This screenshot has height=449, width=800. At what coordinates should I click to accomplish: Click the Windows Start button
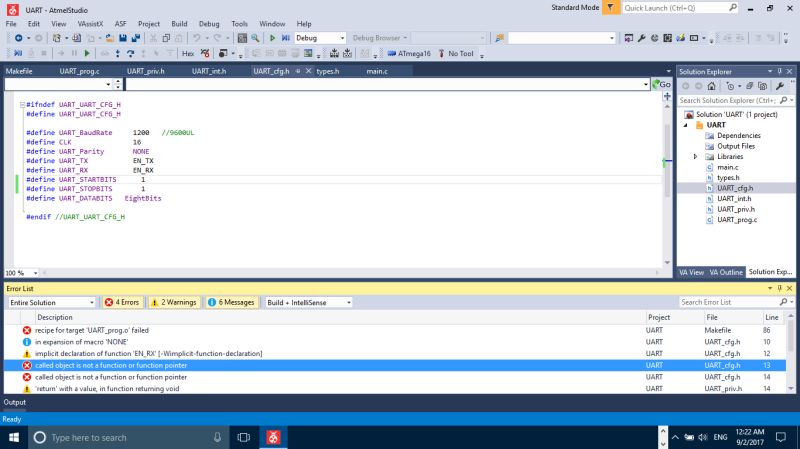(x=14, y=437)
